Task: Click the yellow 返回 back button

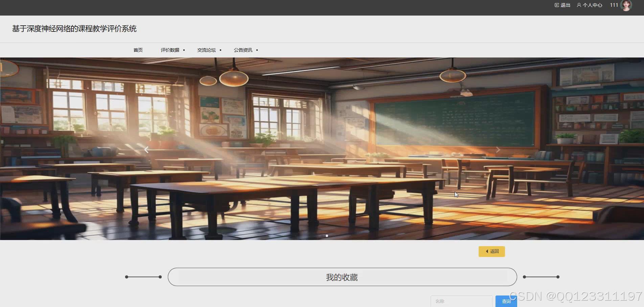Action: click(492, 251)
